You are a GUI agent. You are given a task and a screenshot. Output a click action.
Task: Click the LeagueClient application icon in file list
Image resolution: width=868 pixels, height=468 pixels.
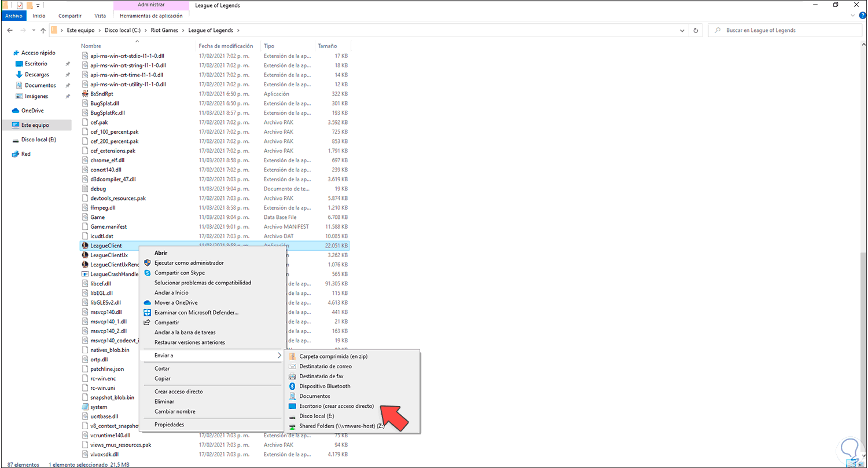tap(85, 246)
